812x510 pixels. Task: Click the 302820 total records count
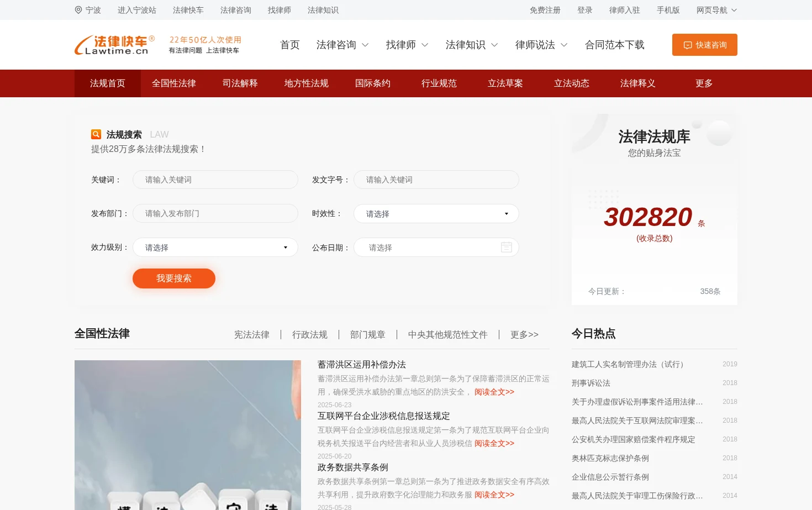(x=648, y=217)
